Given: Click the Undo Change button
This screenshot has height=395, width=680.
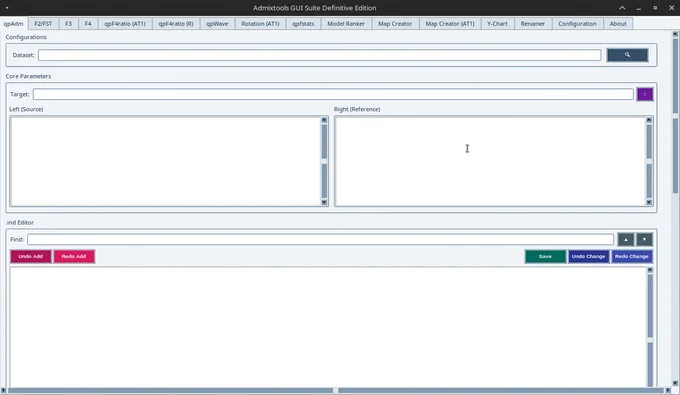Looking at the screenshot, I should [x=588, y=256].
